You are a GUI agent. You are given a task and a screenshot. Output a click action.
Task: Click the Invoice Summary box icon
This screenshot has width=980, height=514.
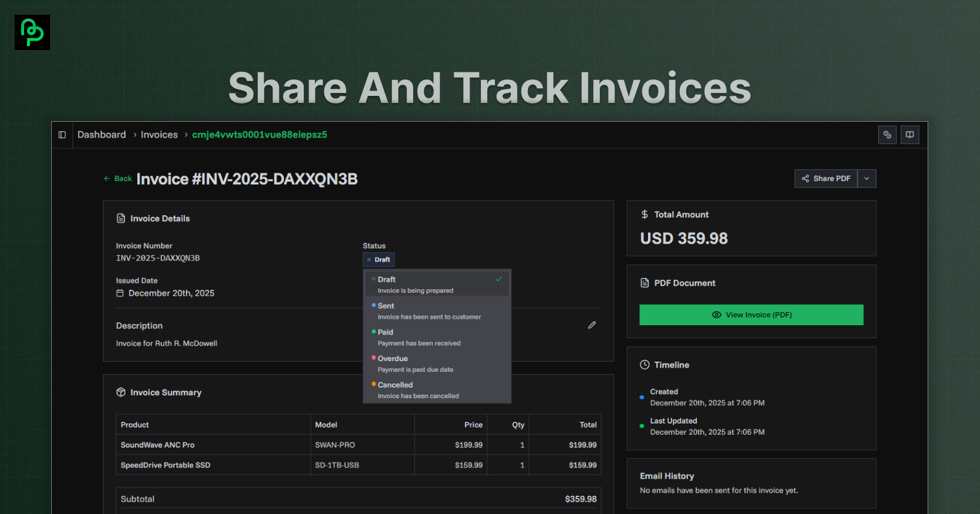tap(121, 392)
